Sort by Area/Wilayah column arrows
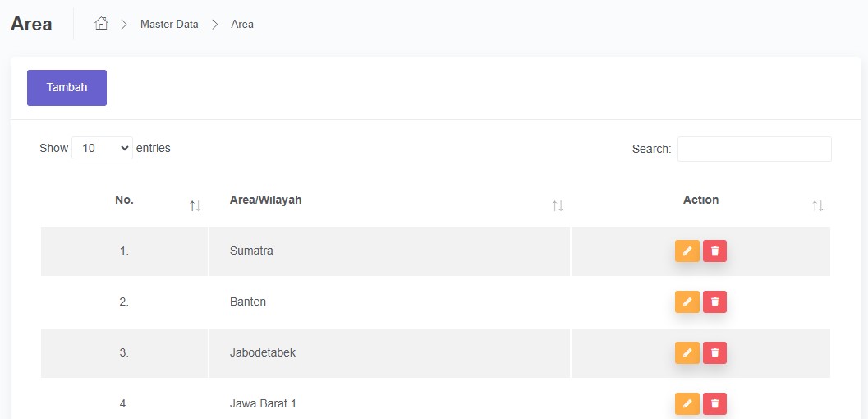The height and width of the screenshot is (419, 868). pos(558,205)
